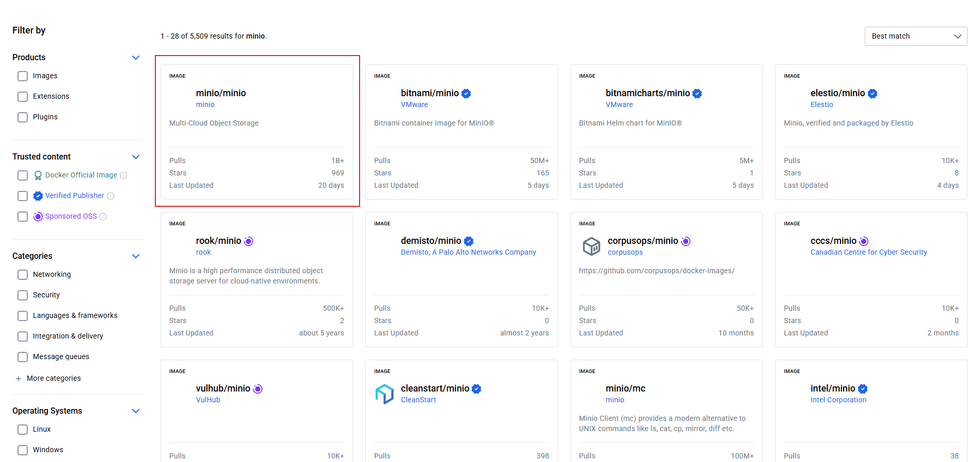Image resolution: width=980 pixels, height=462 pixels.
Task: Click the rook publisher link
Action: 203,252
